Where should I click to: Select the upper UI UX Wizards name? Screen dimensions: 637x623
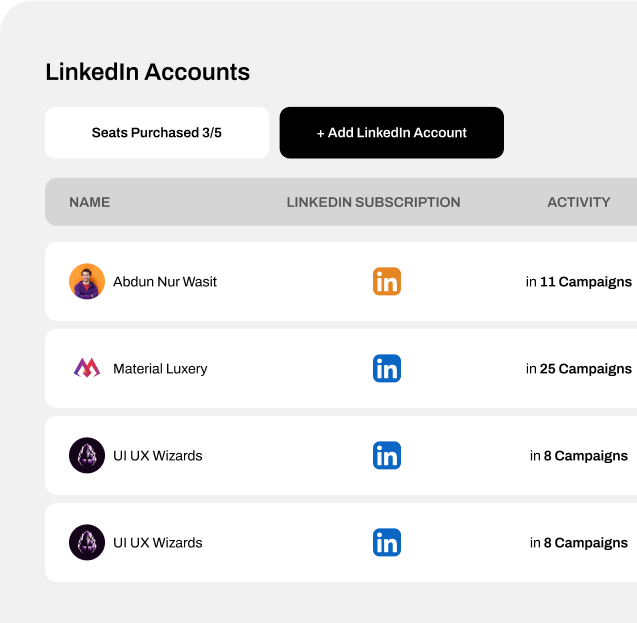point(158,456)
